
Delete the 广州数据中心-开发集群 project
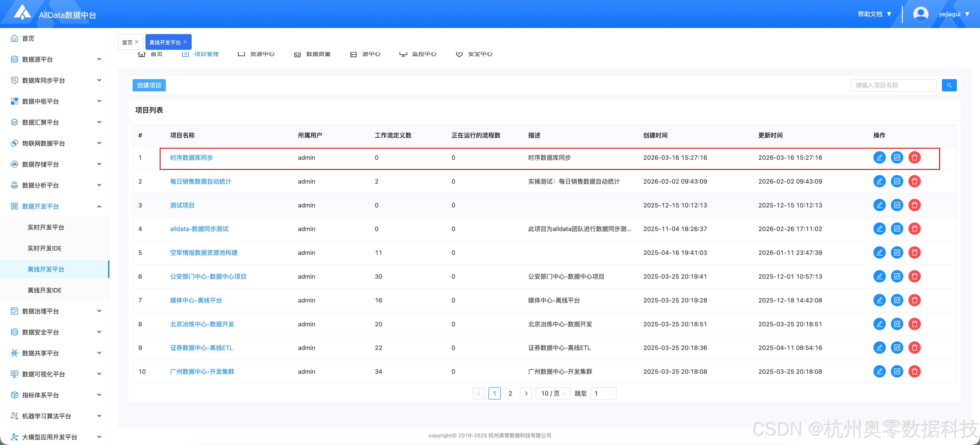[x=914, y=371]
